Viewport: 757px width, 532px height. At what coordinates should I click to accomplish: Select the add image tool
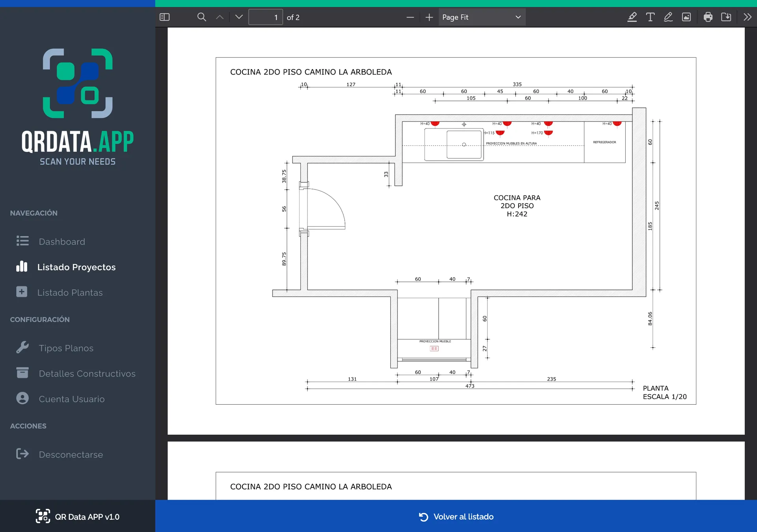click(686, 17)
